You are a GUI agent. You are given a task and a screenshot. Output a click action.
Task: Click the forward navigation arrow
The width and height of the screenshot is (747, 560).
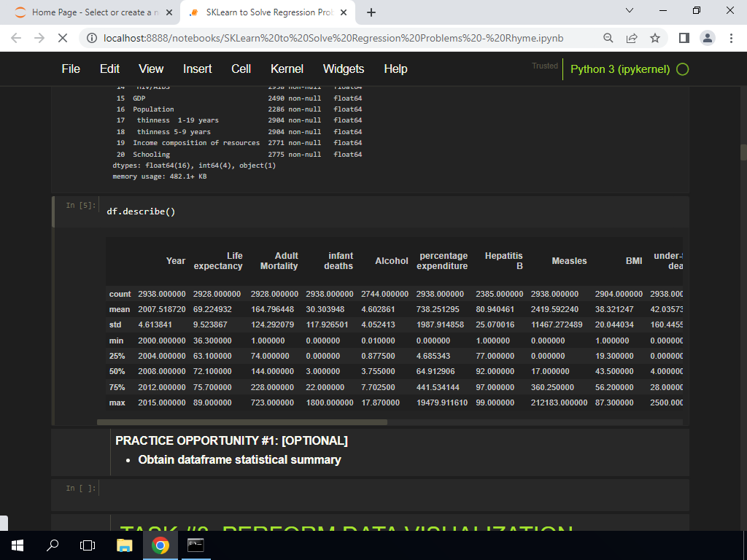[39, 38]
